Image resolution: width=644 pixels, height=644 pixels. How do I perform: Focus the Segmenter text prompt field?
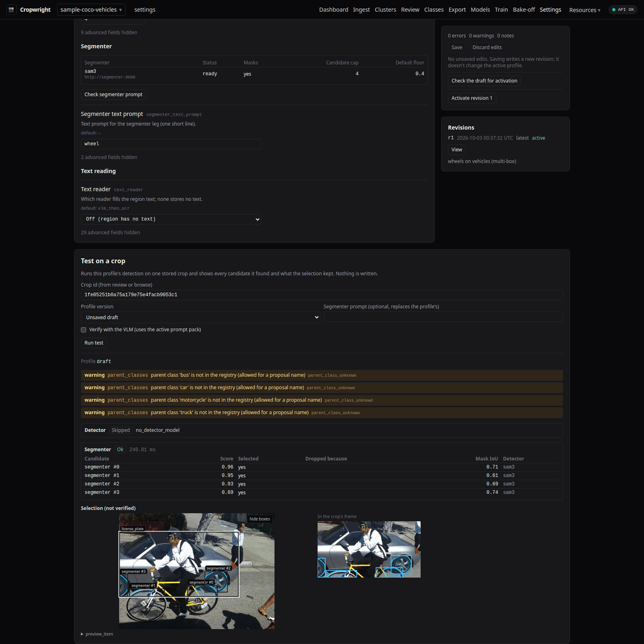tap(171, 144)
